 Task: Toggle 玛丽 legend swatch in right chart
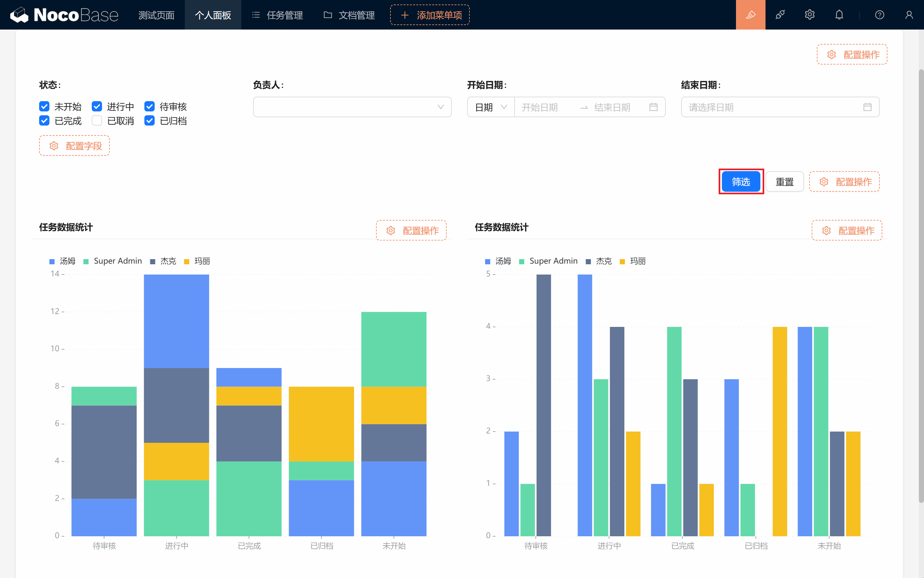[622, 261]
